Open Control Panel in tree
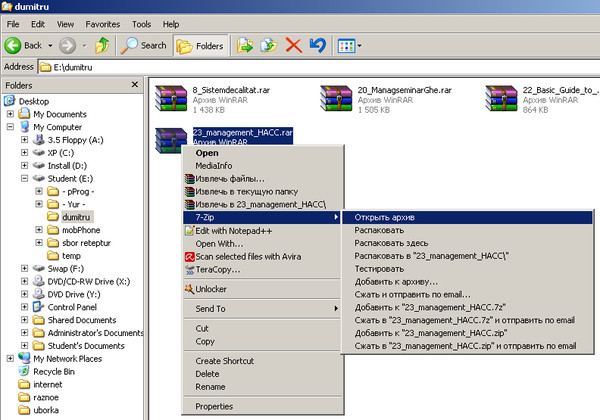Viewport: 600px width, 420px height. pyautogui.click(x=72, y=307)
